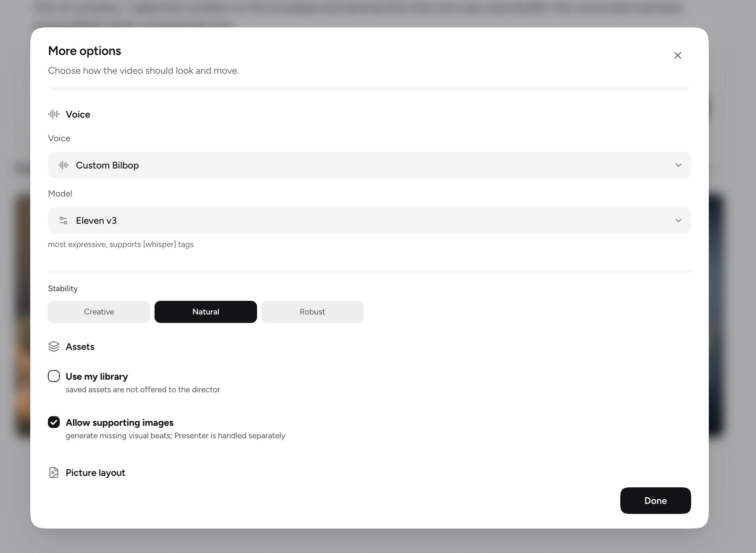Close the More options dialog
Screen dimensions: 756x553
coord(678,55)
